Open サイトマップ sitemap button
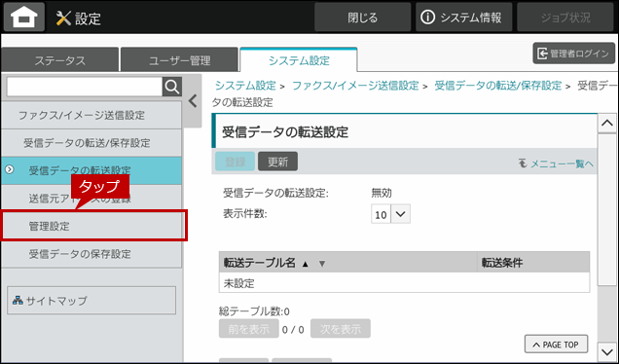This screenshot has width=619, height=364. (91, 301)
